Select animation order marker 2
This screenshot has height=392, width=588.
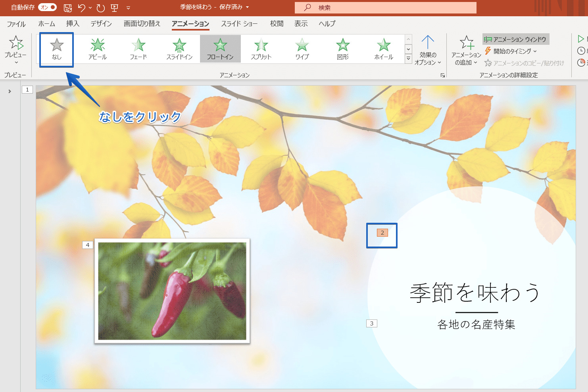click(382, 233)
